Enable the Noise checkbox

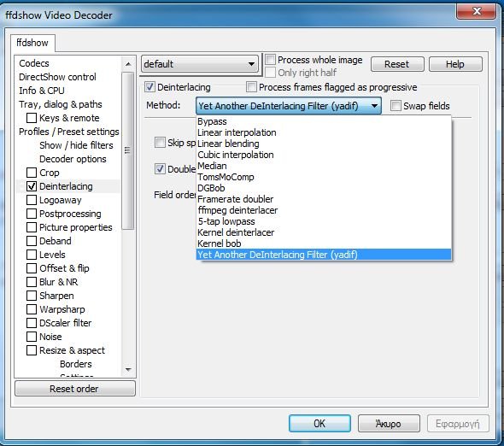coord(32,337)
